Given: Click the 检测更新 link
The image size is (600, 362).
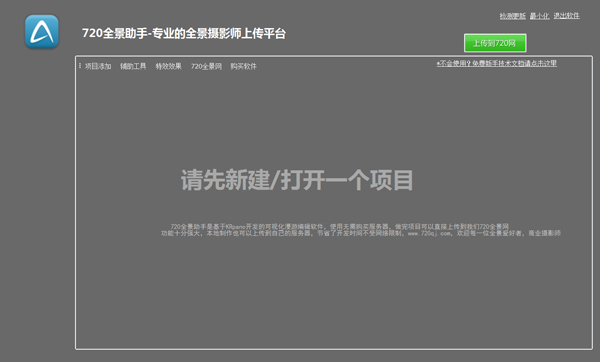Looking at the screenshot, I should point(512,16).
